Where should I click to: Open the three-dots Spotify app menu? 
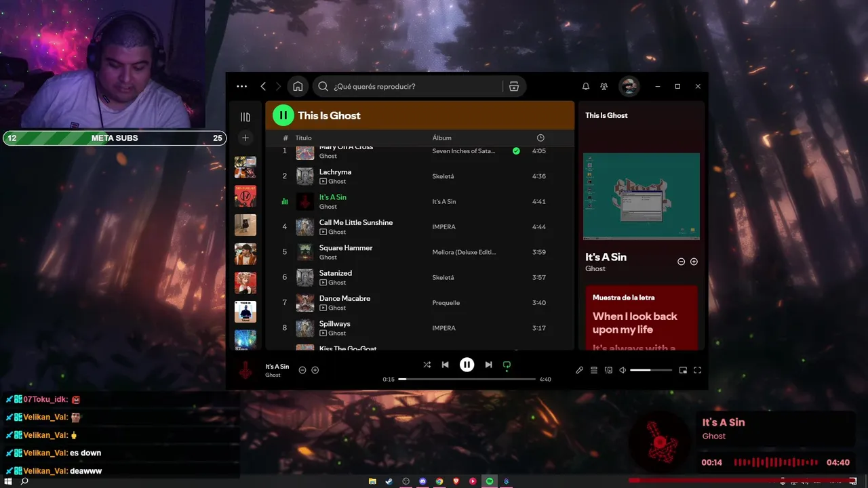click(242, 86)
